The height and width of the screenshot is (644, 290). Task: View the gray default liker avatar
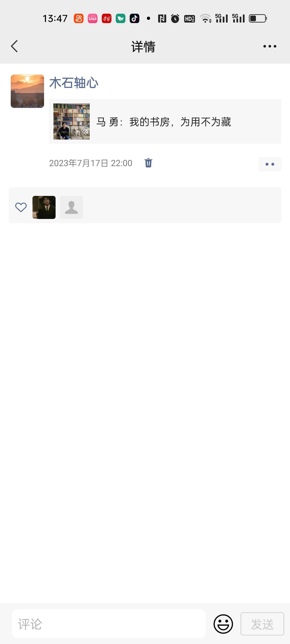[x=71, y=207]
